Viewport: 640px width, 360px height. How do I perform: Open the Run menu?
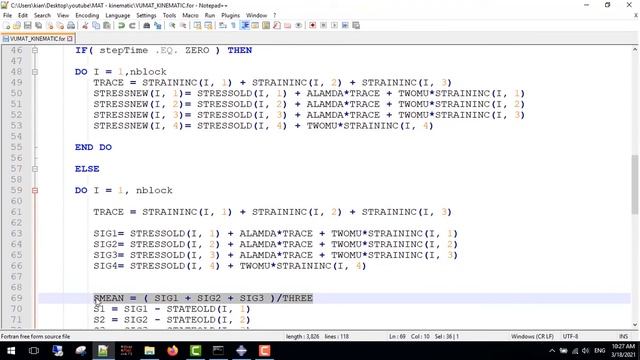pos(210,16)
